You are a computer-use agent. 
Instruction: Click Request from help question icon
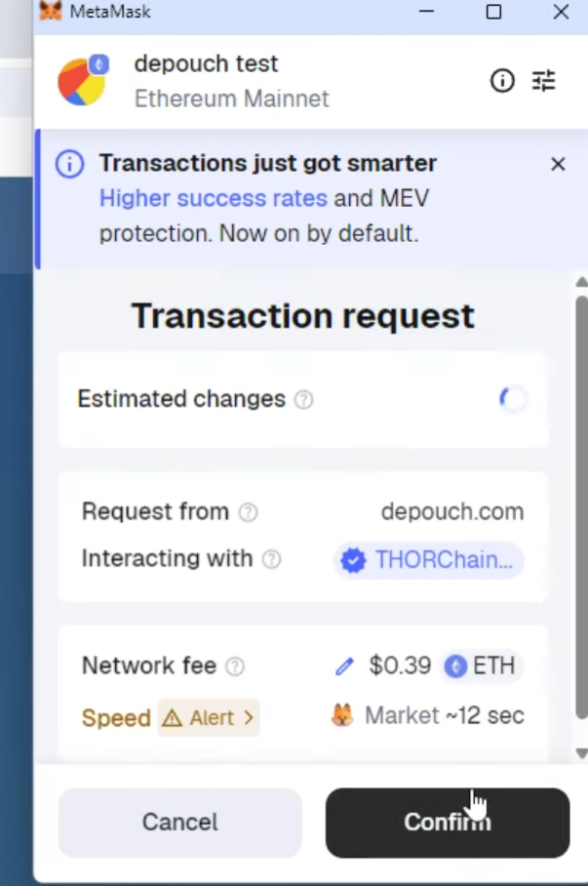pos(249,512)
